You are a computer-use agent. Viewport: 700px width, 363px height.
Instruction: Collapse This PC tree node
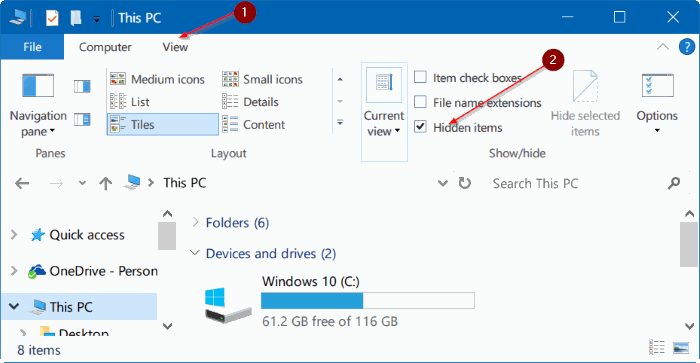pyautogui.click(x=14, y=306)
